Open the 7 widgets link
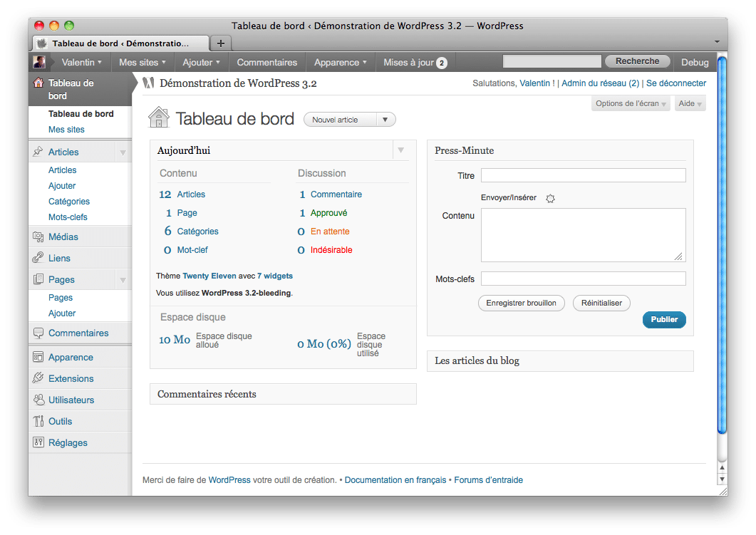This screenshot has width=756, height=535. pyautogui.click(x=275, y=276)
